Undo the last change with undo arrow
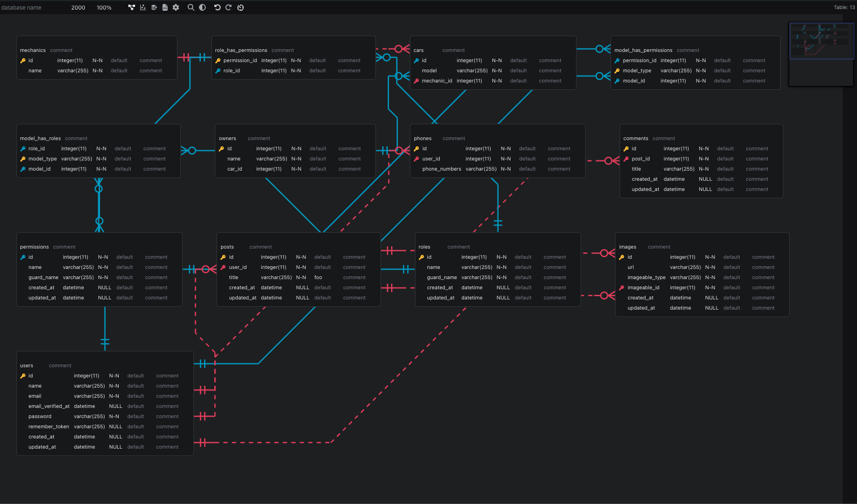Image resolution: width=857 pixels, height=504 pixels. (217, 7)
